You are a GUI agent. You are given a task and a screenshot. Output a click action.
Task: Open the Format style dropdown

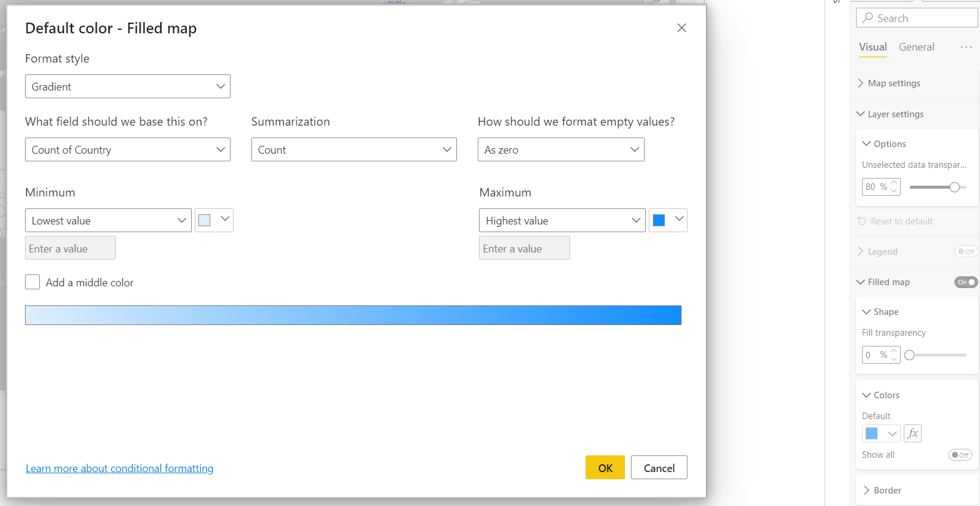[127, 86]
